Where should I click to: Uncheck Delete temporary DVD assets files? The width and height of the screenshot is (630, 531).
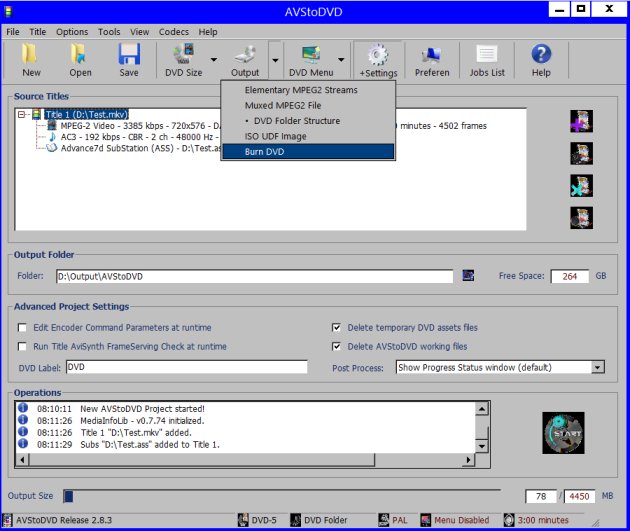[336, 327]
